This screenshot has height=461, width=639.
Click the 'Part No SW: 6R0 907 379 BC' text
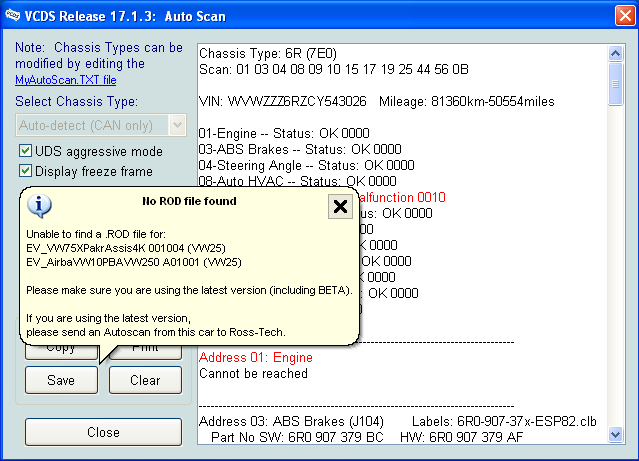coord(297,437)
